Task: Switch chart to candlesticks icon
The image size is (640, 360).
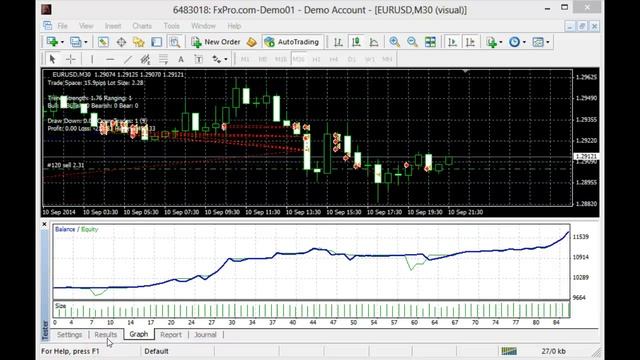Action: pos(356,42)
